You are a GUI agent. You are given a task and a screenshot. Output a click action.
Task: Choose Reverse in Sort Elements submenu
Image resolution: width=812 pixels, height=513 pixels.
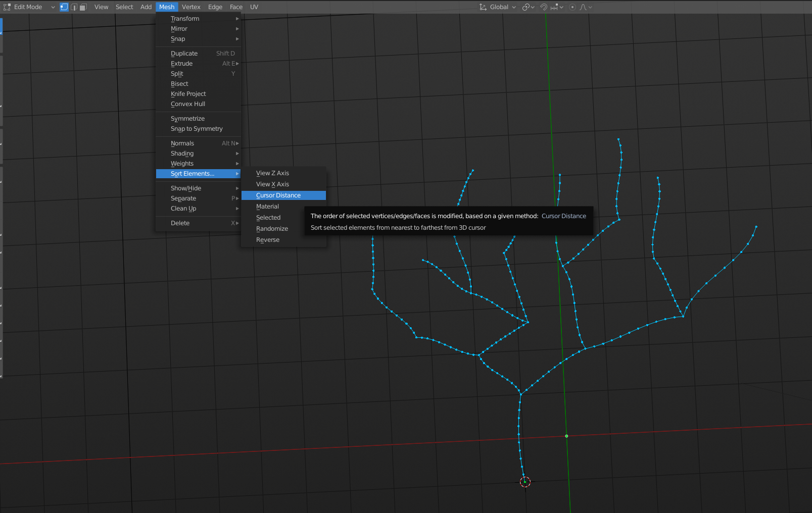pos(283,240)
